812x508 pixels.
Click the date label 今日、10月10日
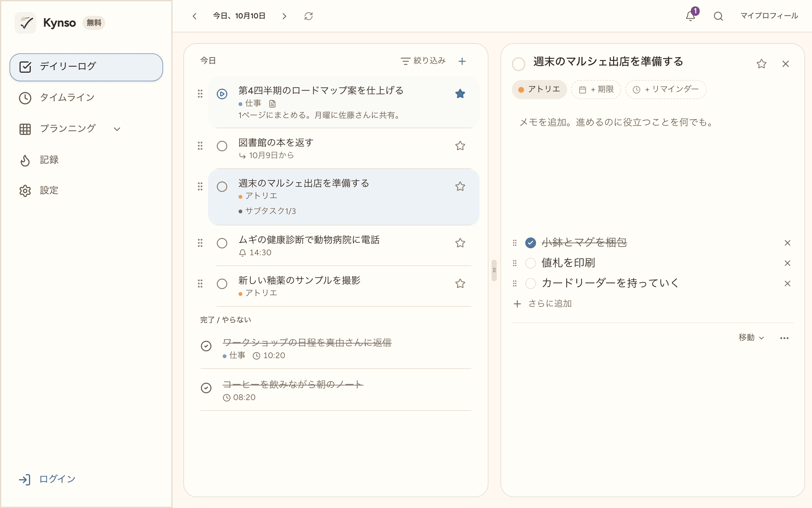(239, 16)
